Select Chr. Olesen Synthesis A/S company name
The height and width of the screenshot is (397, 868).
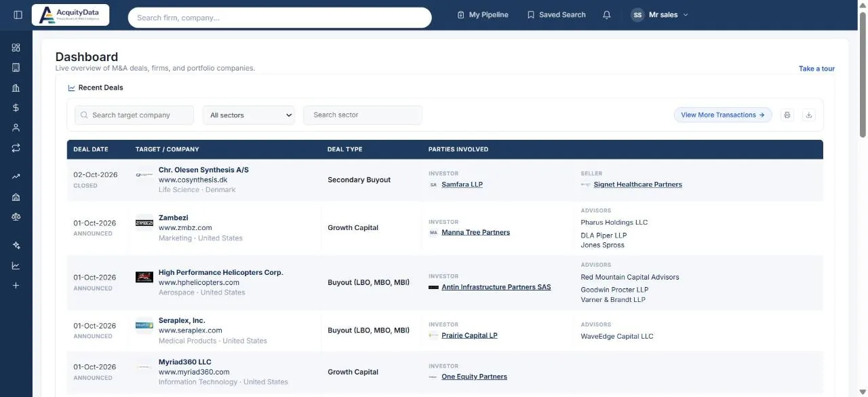pos(203,170)
